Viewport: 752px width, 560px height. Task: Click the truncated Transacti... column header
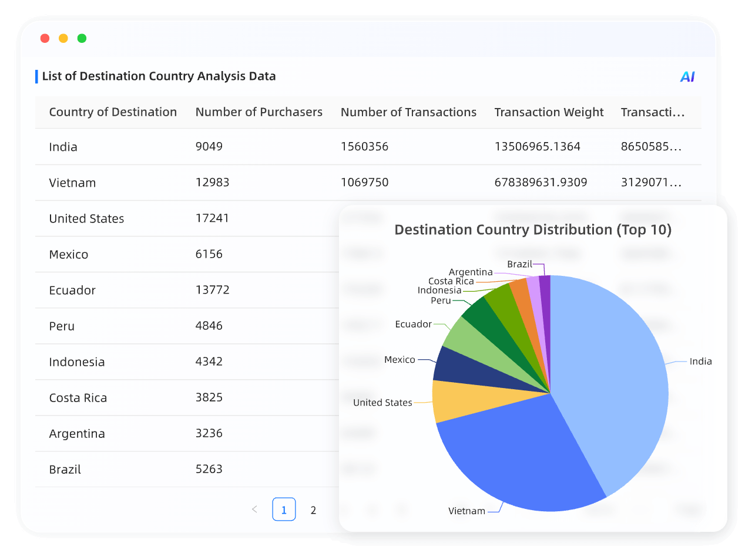653,112
